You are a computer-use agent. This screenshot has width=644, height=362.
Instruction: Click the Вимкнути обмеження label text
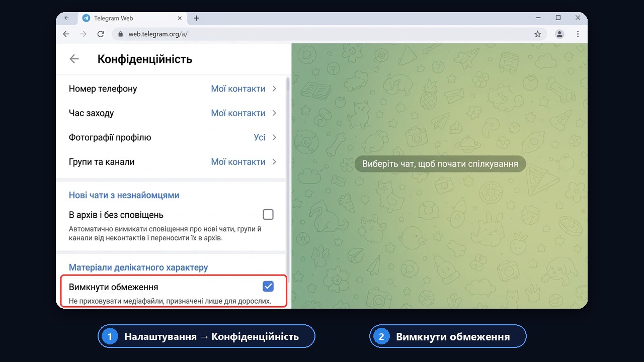click(113, 287)
